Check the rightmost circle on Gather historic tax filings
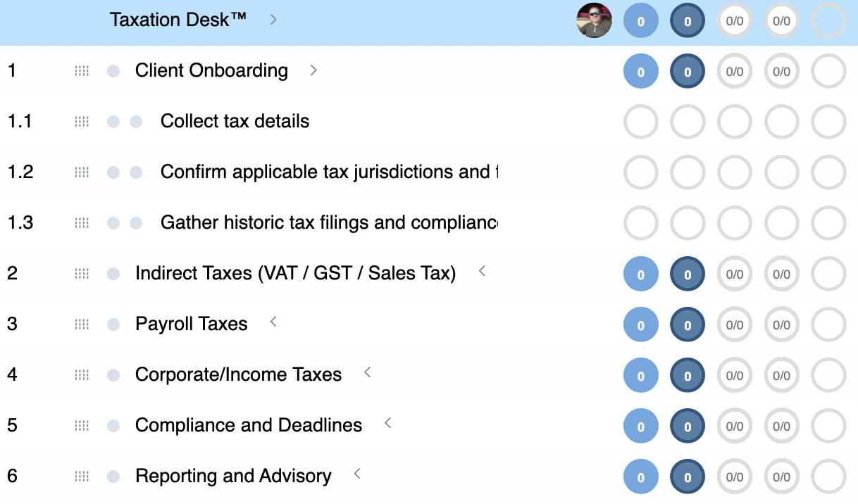Viewport: 858px width, 504px height. [x=828, y=223]
